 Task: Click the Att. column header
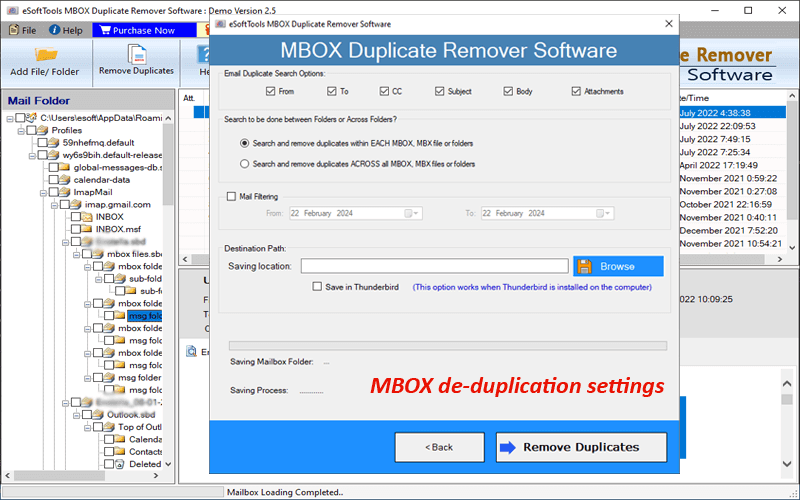pos(189,98)
